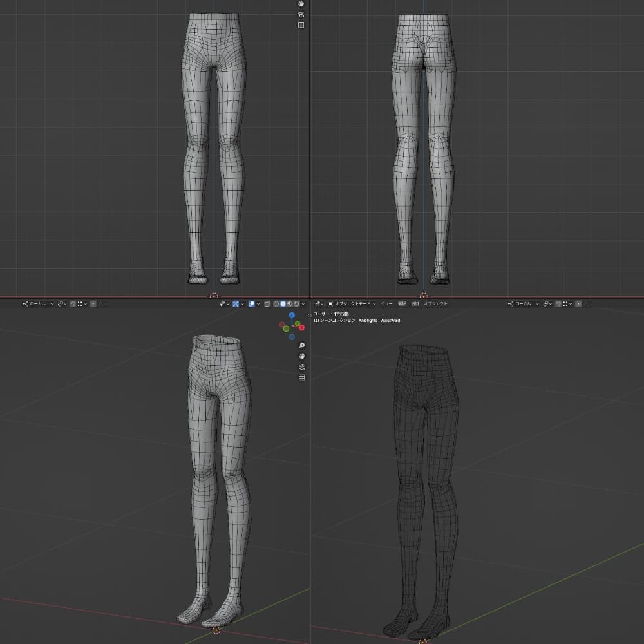644x644 pixels.
Task: Open ローカル orientation dropdown in the lower-right header
Action: click(523, 304)
